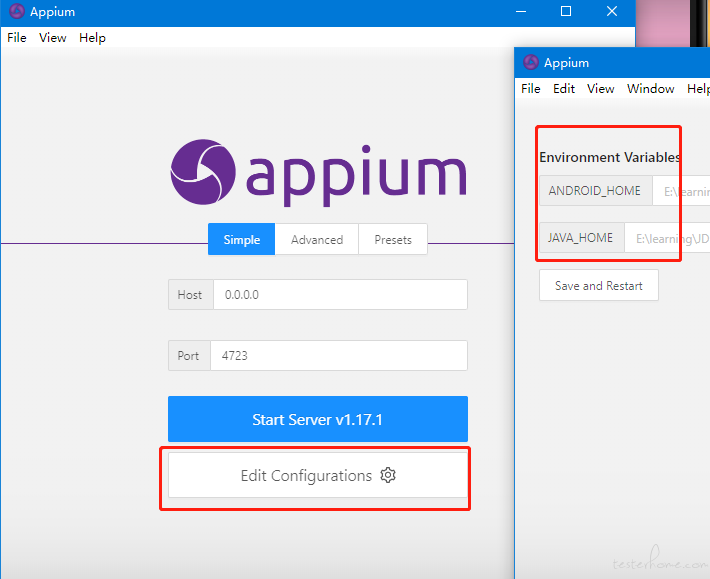Click the large Appium logo
Screen dimensions: 710x579
318,173
